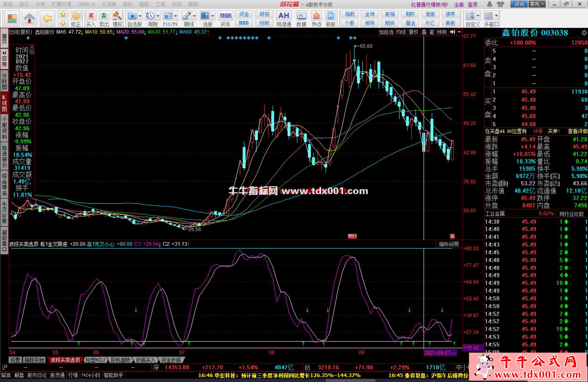This screenshot has width=588, height=382.
Task: Go to the home page icon
Action: (x=29, y=18)
